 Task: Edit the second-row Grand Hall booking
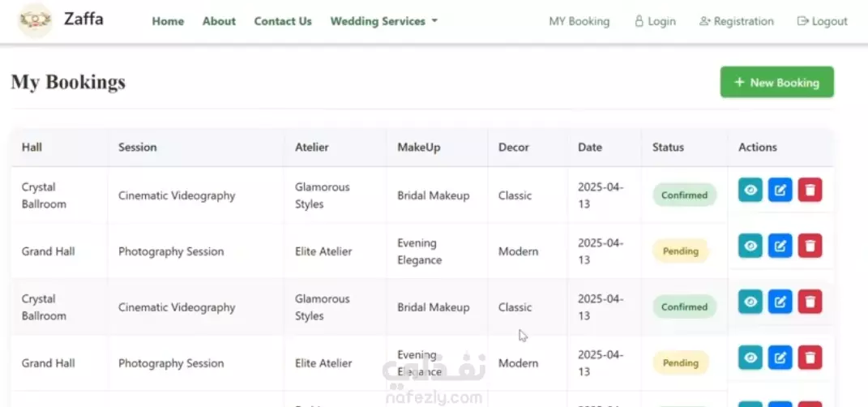(780, 246)
